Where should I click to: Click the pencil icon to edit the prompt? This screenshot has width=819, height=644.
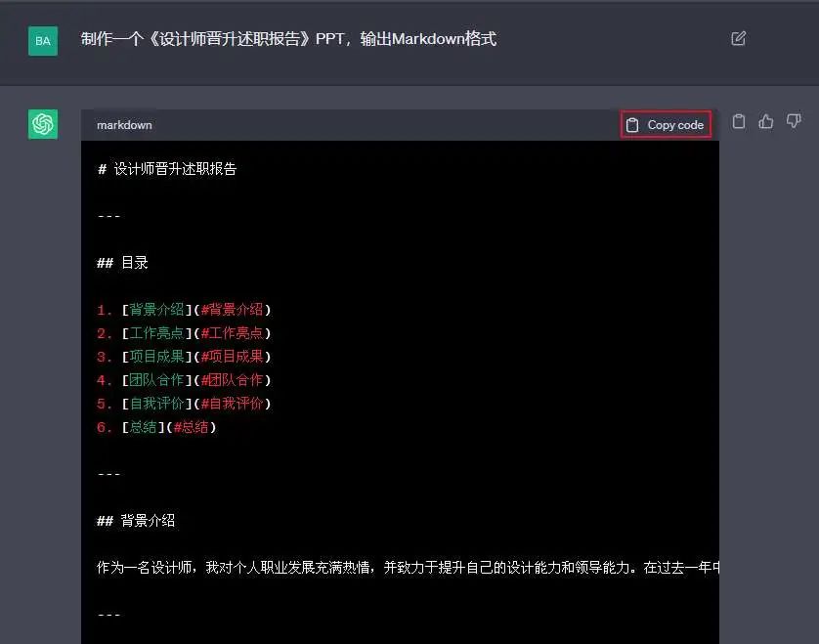(x=739, y=37)
